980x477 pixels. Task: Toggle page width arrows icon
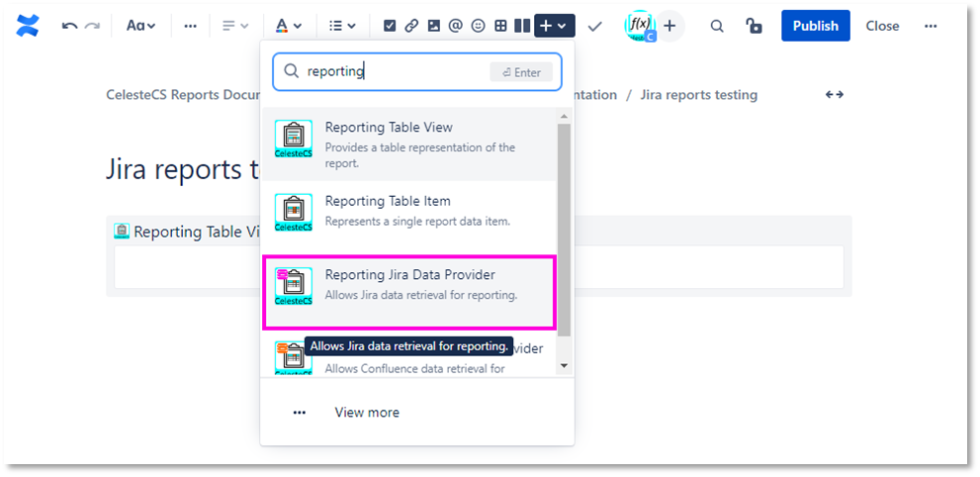(x=835, y=94)
